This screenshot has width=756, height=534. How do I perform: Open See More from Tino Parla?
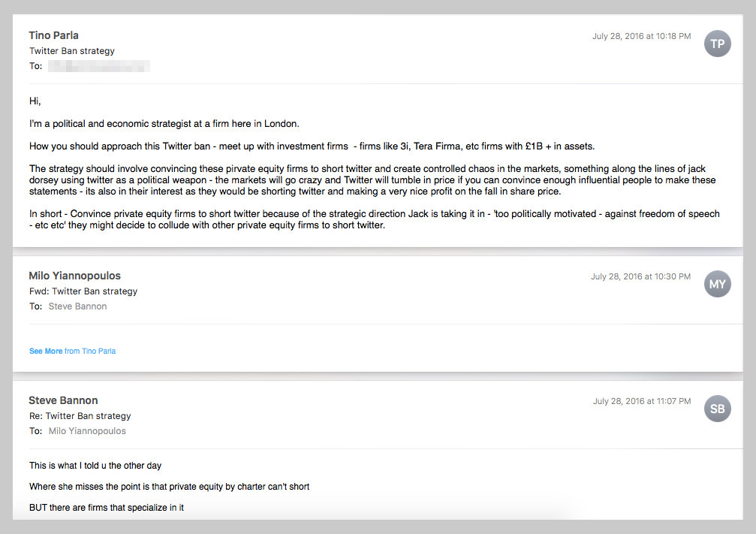(x=72, y=351)
